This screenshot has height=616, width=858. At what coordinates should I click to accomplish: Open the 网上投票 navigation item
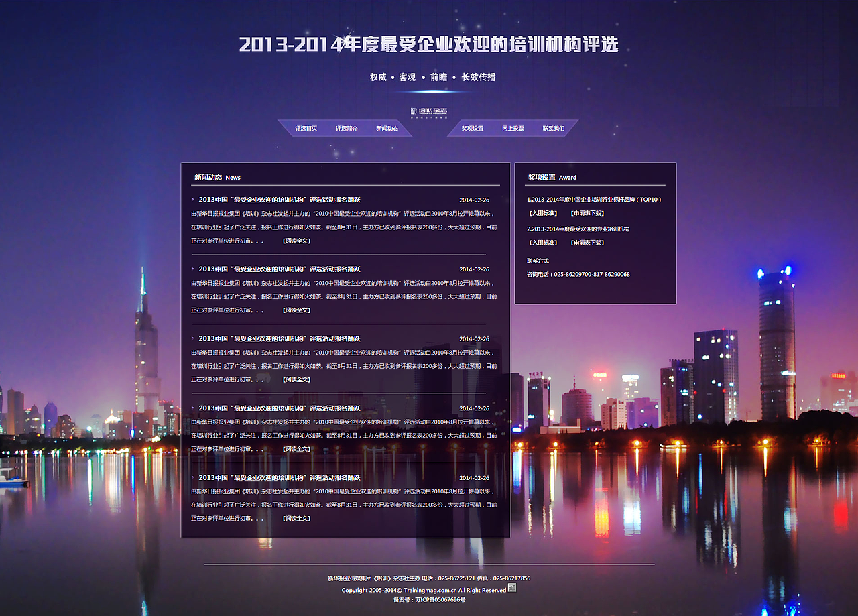[513, 127]
